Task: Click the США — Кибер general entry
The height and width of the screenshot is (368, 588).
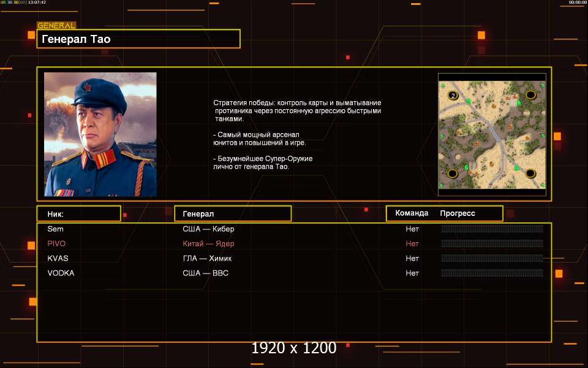Action: 208,229
